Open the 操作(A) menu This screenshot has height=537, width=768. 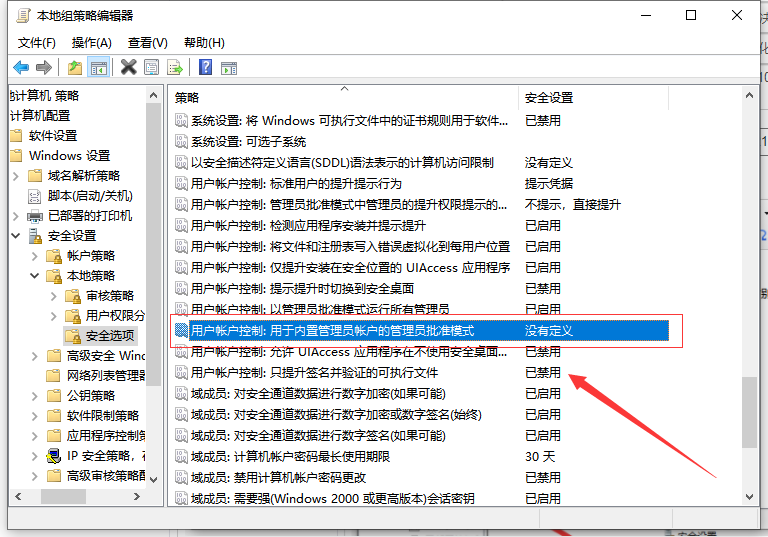(92, 42)
